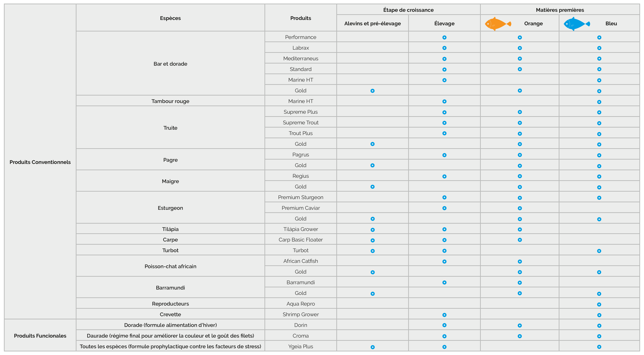Screen dimensions: 644x355
Task: Click the Alevins dot for Tilápia Grower
Action: (x=372, y=230)
